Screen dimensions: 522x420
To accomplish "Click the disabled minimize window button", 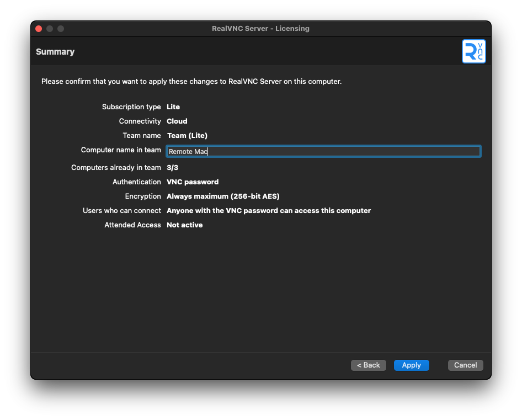I will (50, 29).
